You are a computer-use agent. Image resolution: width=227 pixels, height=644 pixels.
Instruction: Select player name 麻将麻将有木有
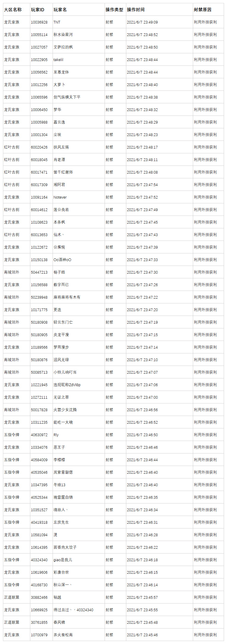click(67, 297)
